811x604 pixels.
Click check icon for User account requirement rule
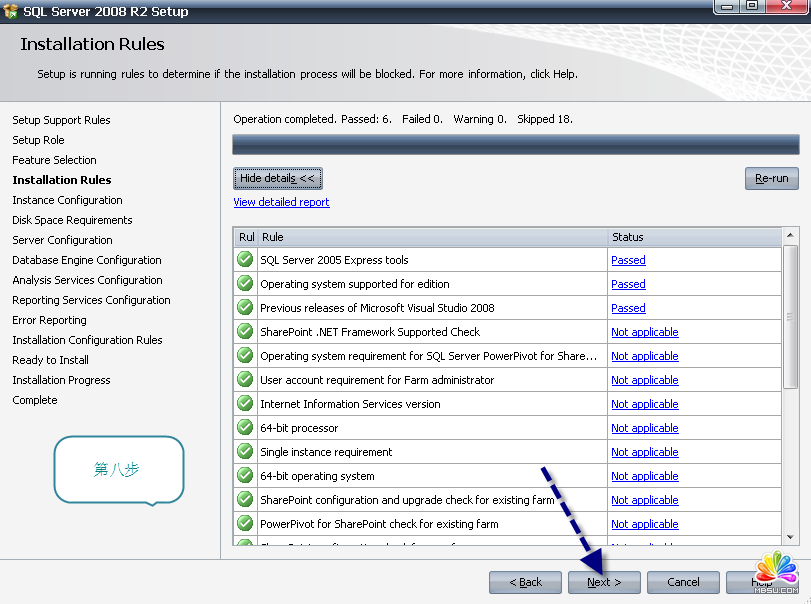[x=245, y=380]
